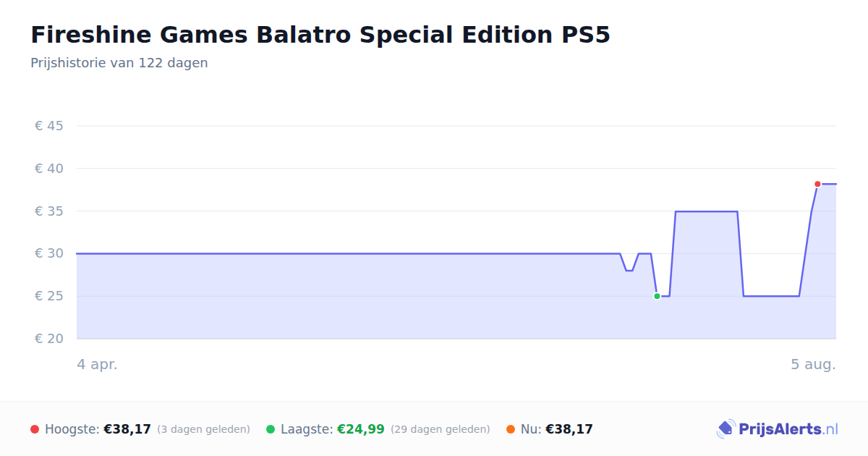Click the red highest price dot on chart
This screenshot has width=868, height=456.
[x=817, y=184]
